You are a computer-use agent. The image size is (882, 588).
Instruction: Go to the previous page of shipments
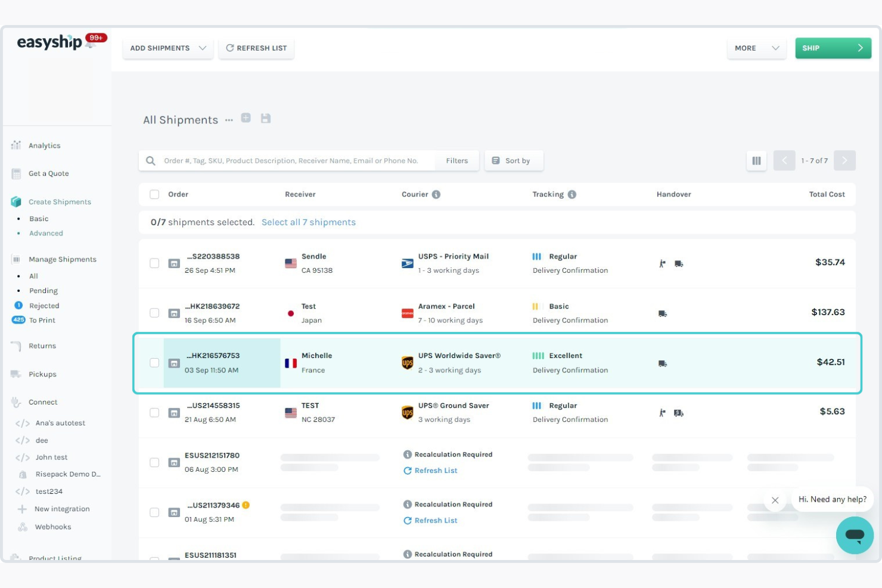784,161
